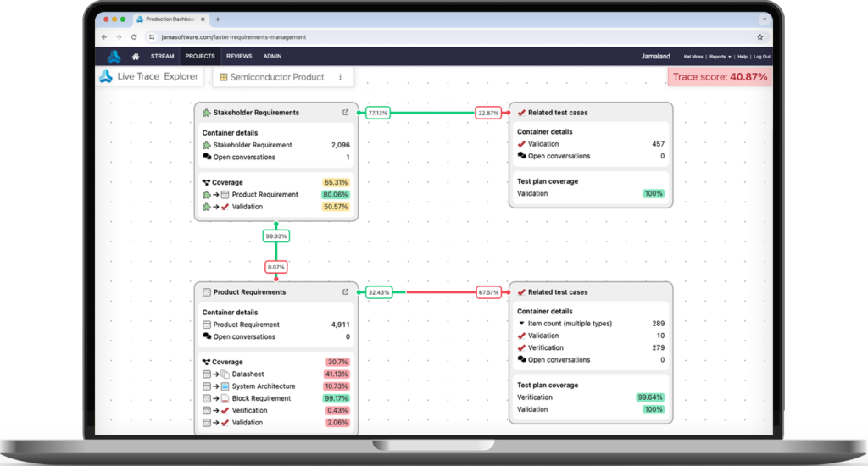Click the Log Out link
868x466 pixels.
click(762, 57)
